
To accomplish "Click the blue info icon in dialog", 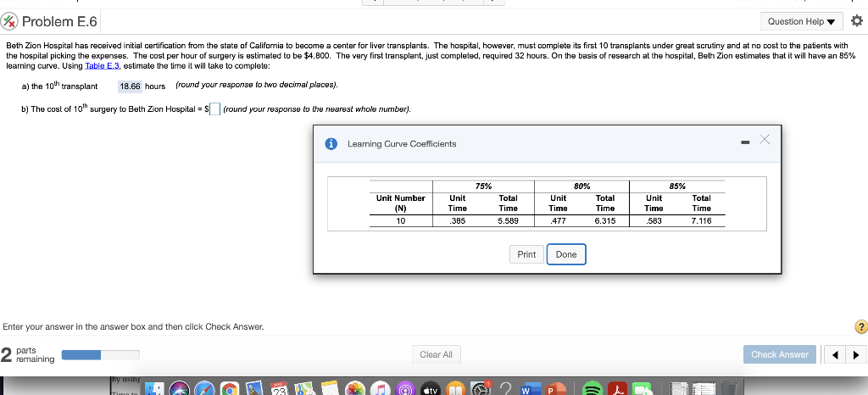I will (x=331, y=144).
